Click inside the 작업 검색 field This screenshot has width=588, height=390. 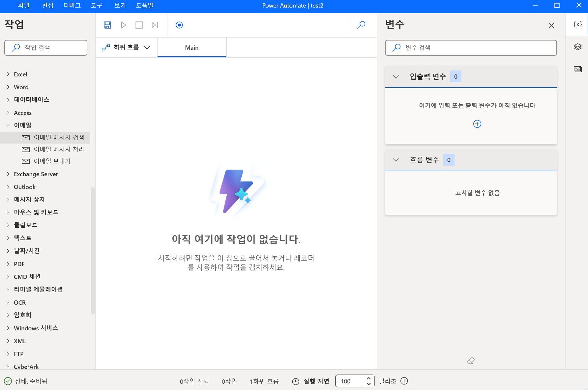tap(46, 48)
